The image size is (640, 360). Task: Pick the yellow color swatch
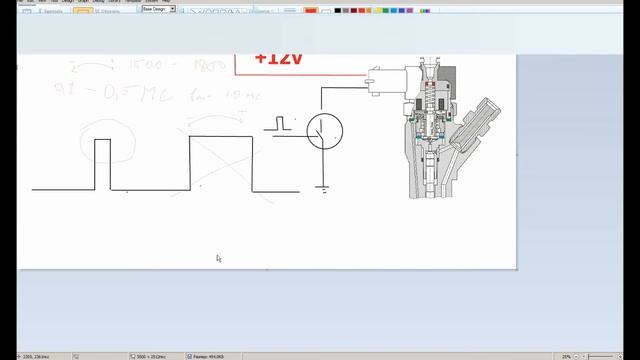[378, 10]
